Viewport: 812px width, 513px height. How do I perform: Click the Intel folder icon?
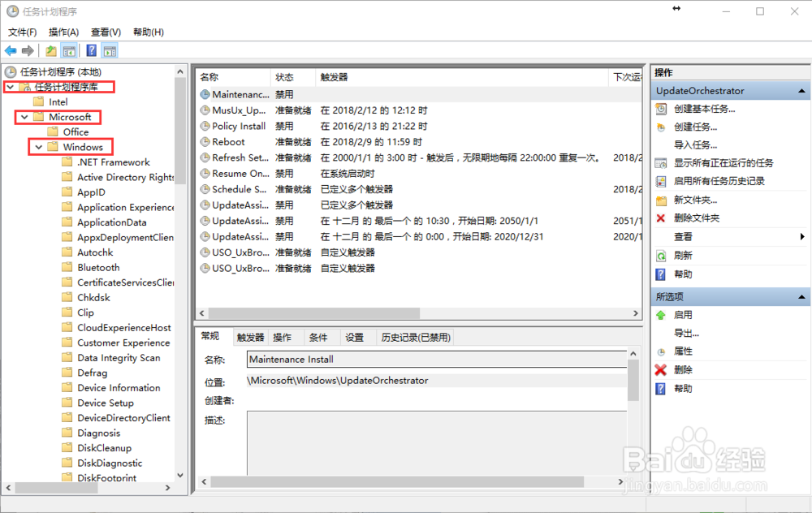38,101
